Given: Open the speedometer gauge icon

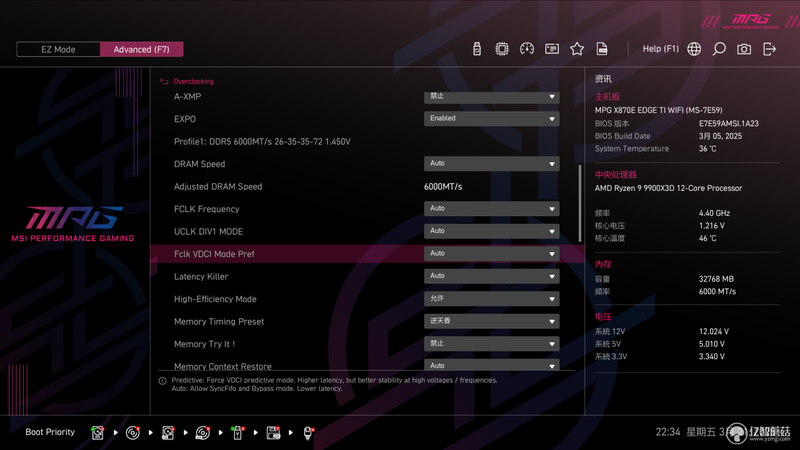Looking at the screenshot, I should pyautogui.click(x=527, y=49).
